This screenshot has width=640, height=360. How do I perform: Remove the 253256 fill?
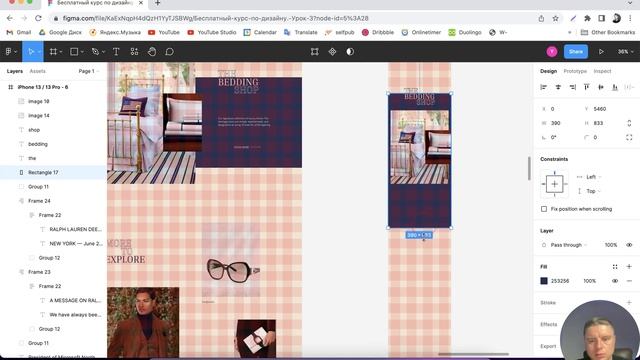coord(629,281)
